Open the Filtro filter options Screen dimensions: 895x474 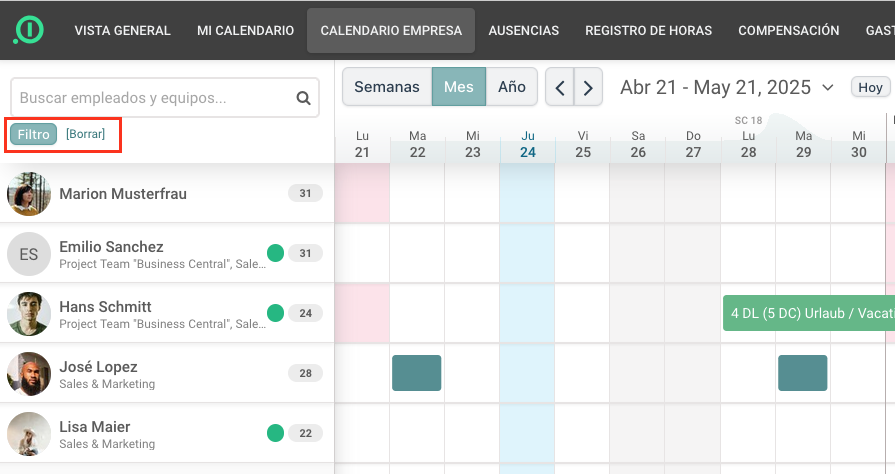[34, 134]
